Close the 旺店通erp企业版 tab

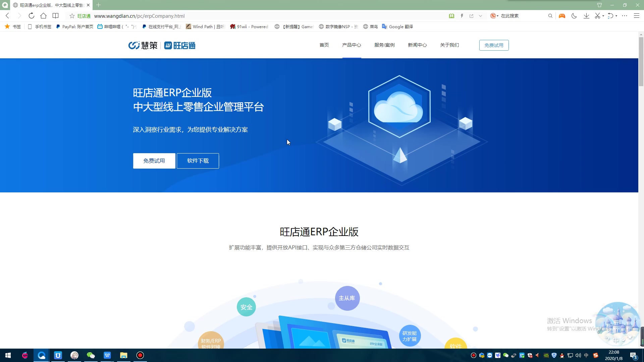click(x=88, y=5)
